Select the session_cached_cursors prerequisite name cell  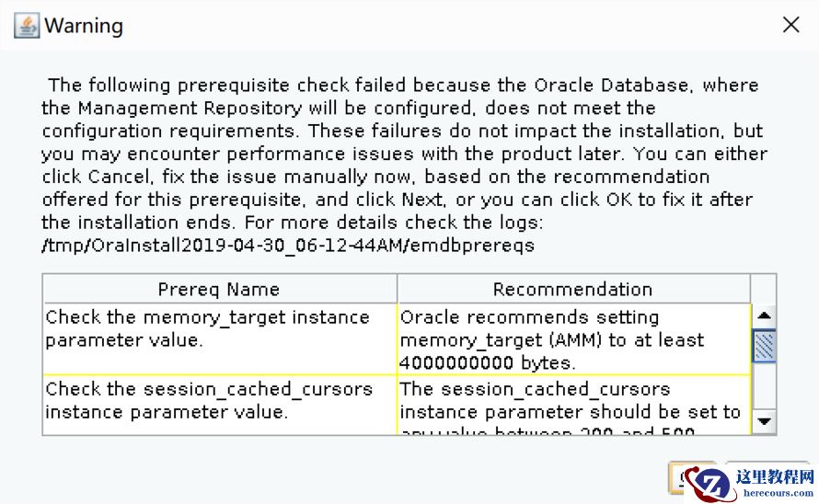tap(219, 400)
